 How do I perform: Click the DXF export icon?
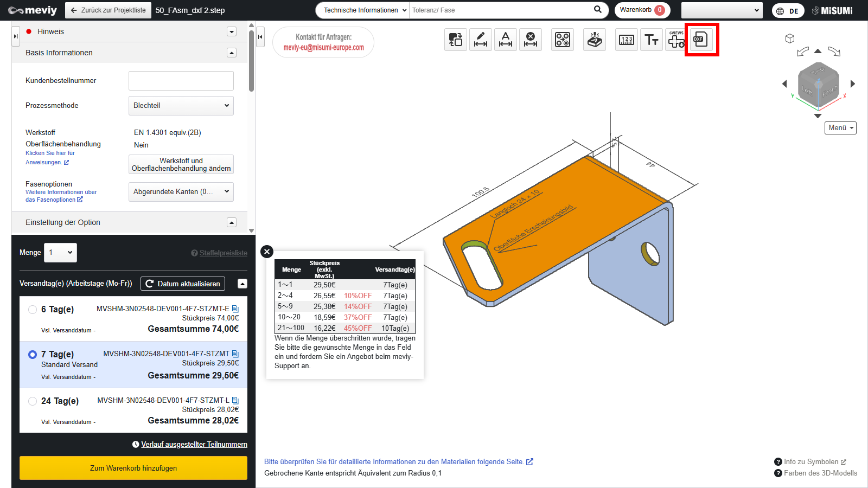[701, 40]
